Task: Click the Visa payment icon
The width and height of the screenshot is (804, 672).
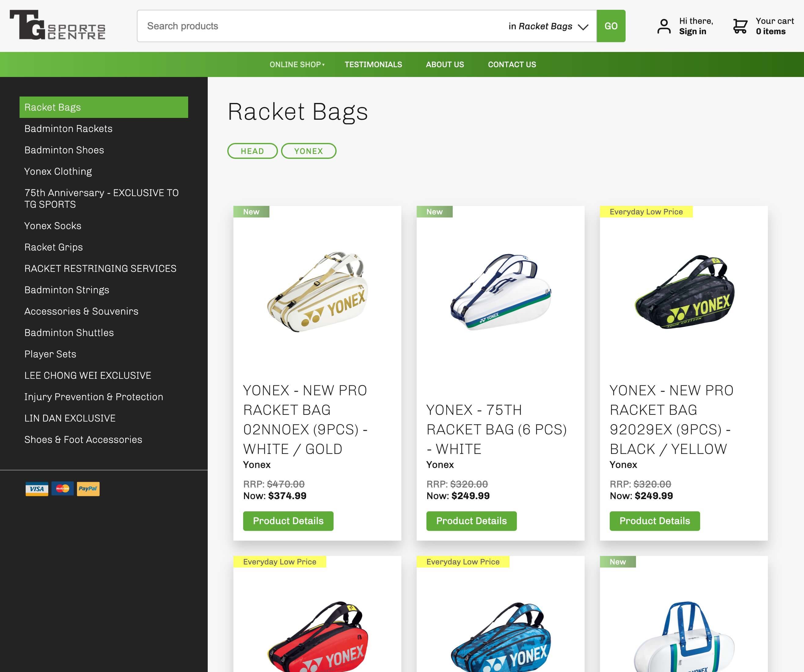Action: tap(37, 489)
